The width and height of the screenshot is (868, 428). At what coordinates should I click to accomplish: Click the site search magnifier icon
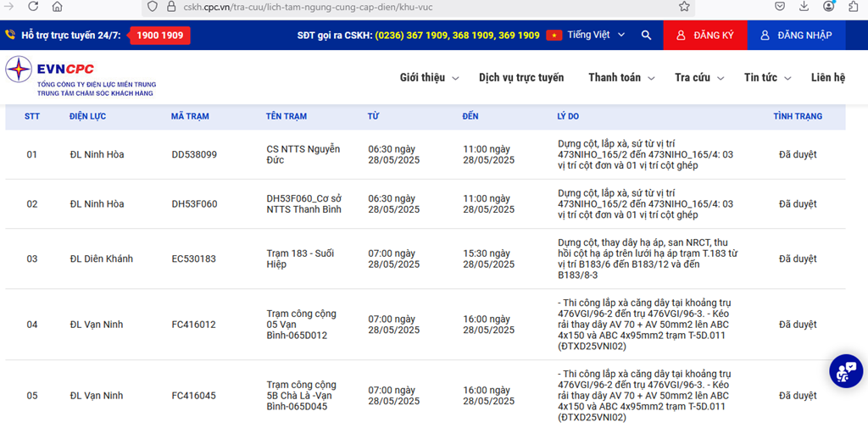(x=646, y=36)
